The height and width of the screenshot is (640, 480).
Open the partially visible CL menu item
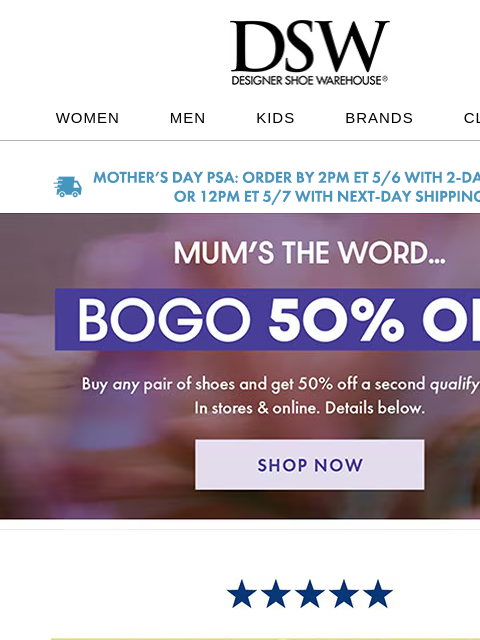tap(472, 118)
